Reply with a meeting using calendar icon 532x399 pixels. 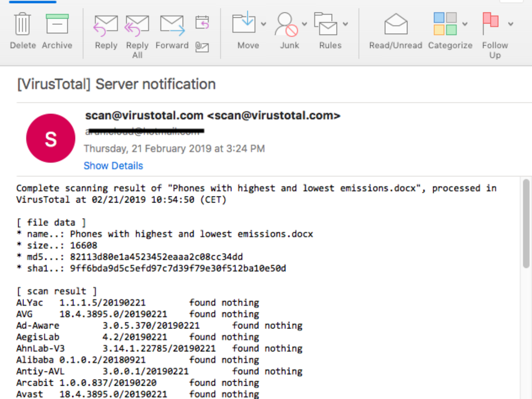(202, 22)
